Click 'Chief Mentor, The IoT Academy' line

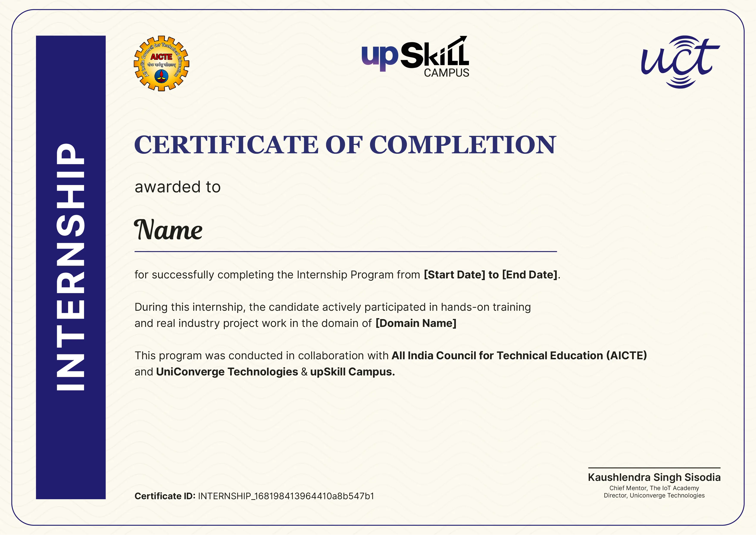pyautogui.click(x=654, y=488)
